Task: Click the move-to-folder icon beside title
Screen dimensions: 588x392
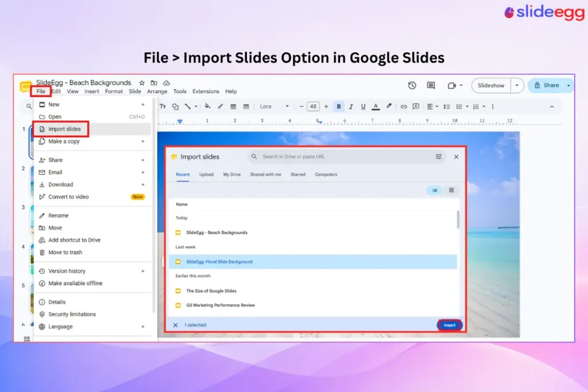Action: coord(154,83)
